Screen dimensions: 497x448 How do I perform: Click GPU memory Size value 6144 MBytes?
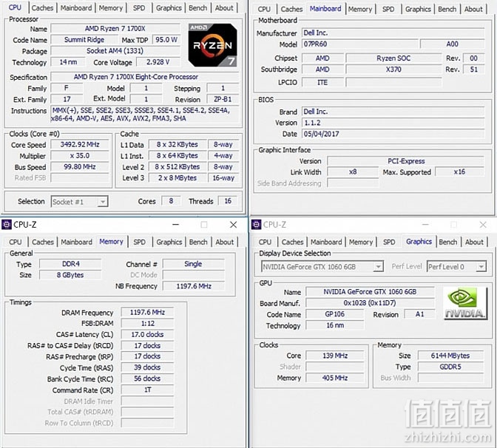(450, 356)
